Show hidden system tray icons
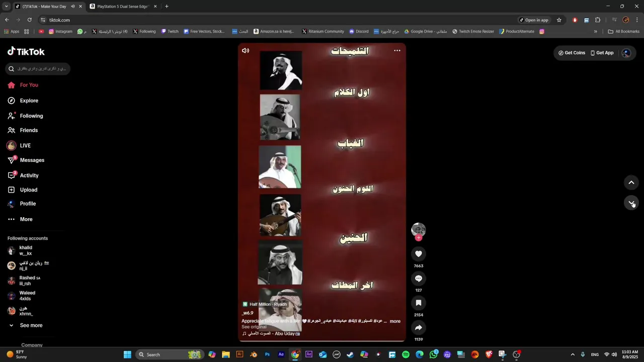 (572, 354)
